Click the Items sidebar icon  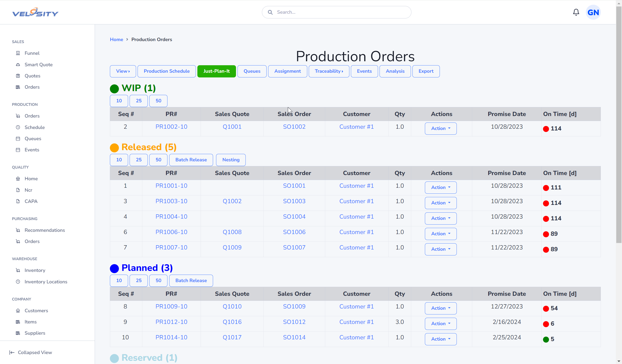[18, 322]
